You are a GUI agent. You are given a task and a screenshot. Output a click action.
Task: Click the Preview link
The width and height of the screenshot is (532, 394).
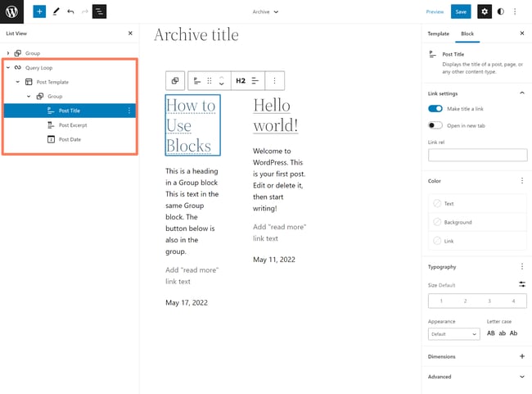(x=435, y=12)
